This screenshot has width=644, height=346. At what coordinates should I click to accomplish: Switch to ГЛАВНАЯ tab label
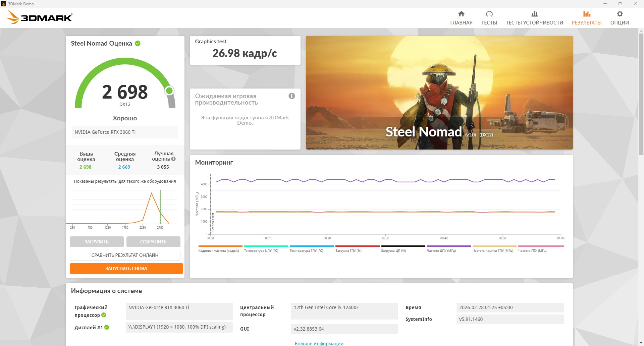click(x=461, y=23)
